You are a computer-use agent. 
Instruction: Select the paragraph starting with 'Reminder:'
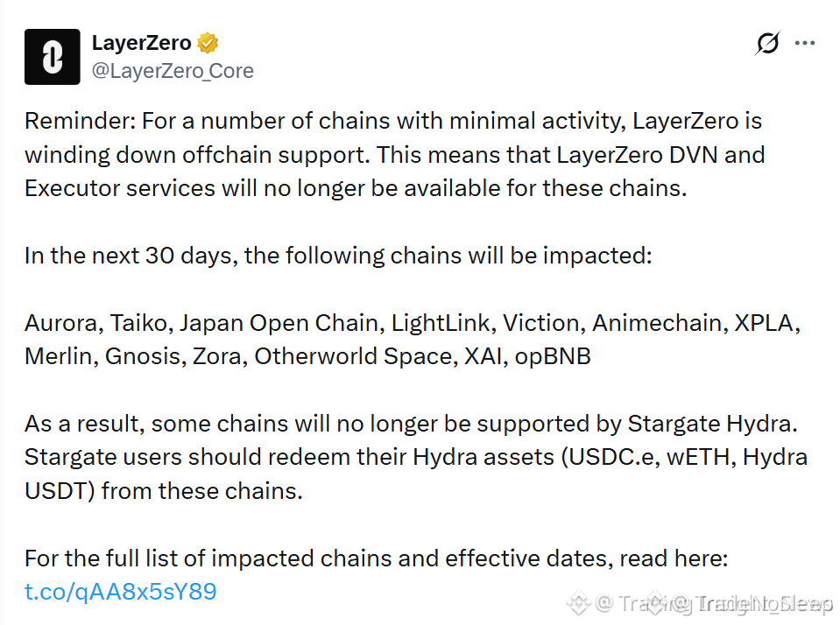tap(394, 154)
